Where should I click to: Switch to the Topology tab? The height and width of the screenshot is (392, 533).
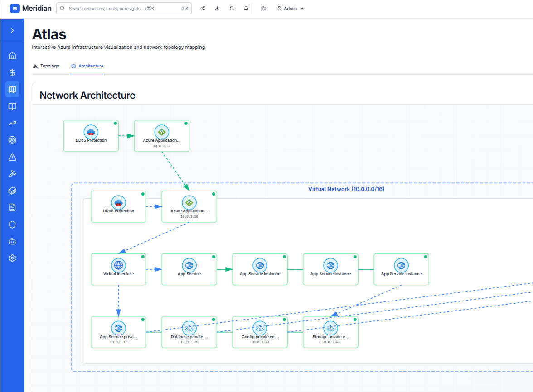[46, 66]
